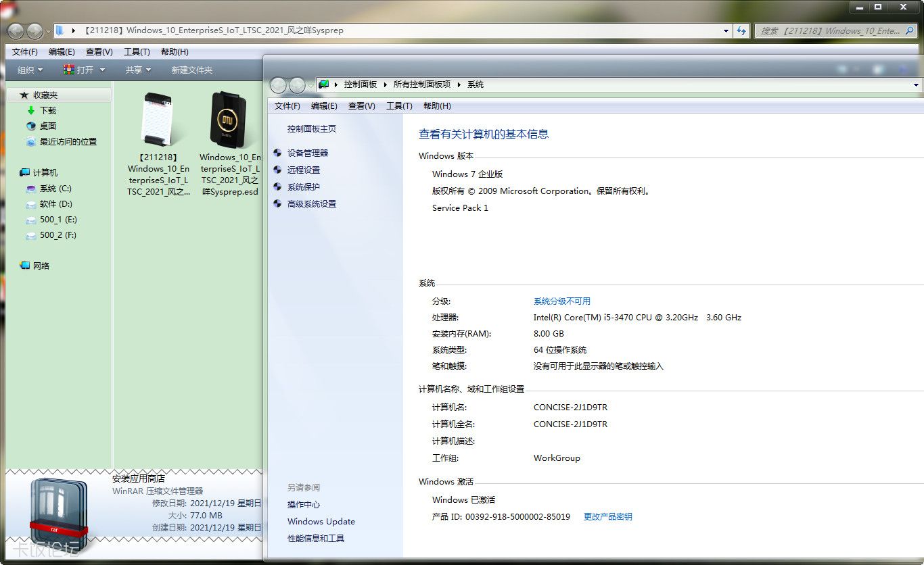Click shield icon beside 远程设置
924x565 pixels.
pyautogui.click(x=277, y=170)
